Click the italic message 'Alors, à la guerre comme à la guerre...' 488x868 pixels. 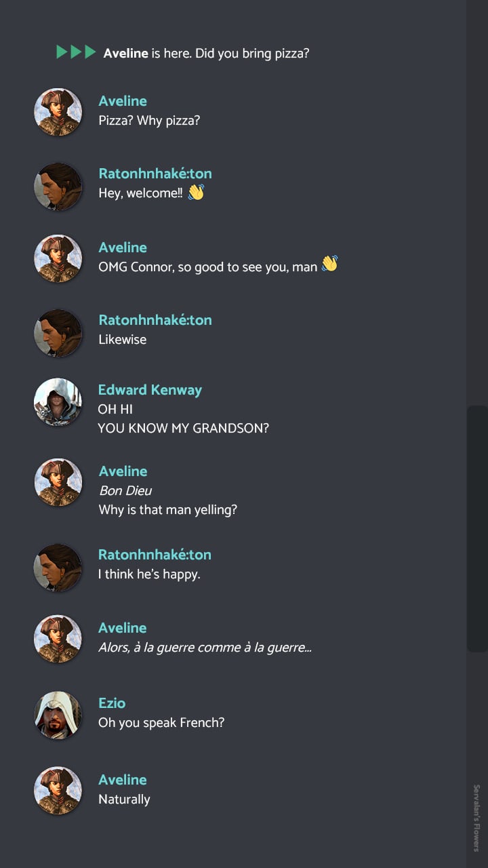click(205, 648)
